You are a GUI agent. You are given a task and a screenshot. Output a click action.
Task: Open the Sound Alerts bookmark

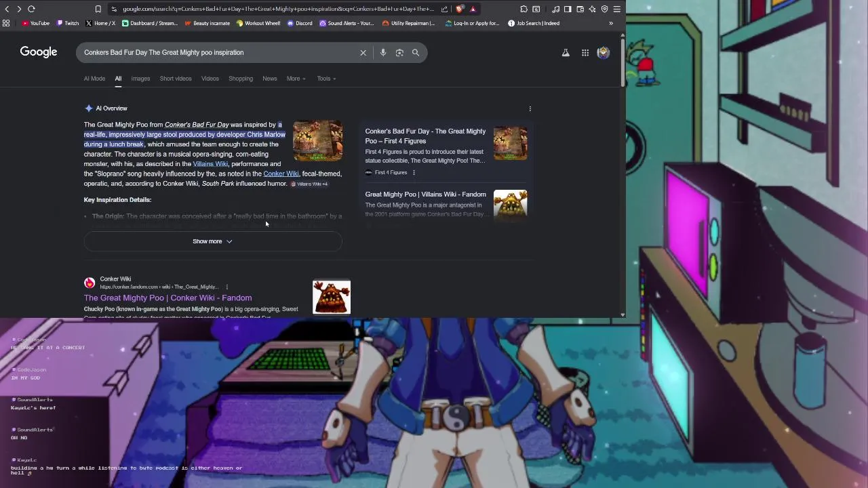(347, 23)
